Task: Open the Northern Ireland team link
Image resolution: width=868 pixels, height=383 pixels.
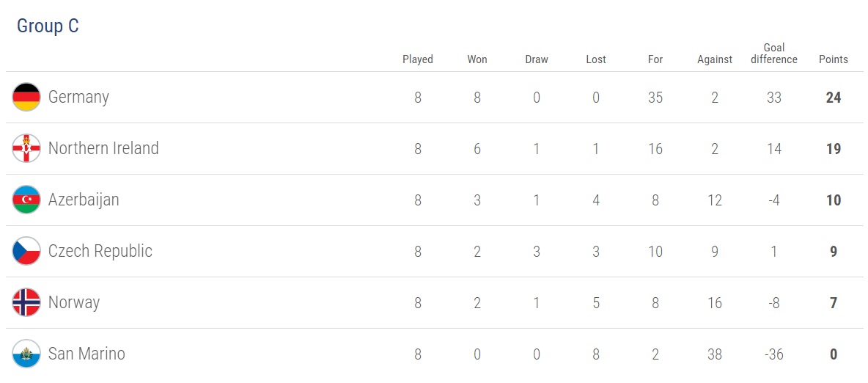Action: pos(103,148)
